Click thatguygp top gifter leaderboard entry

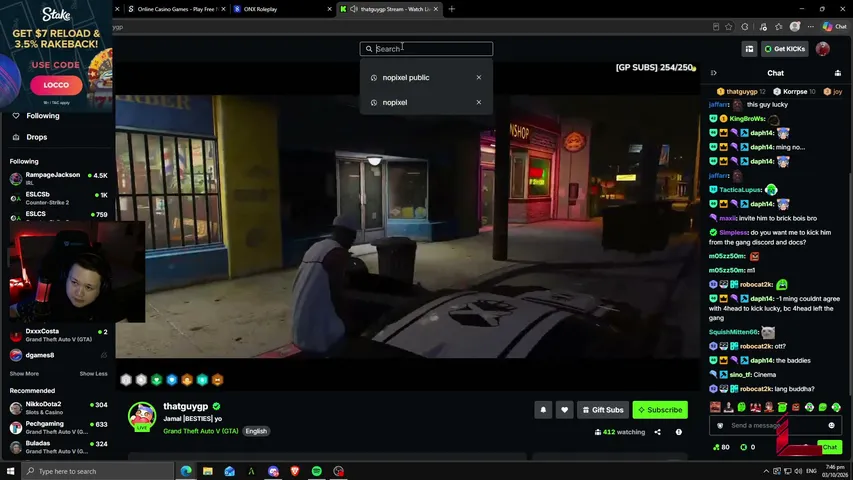pos(741,91)
